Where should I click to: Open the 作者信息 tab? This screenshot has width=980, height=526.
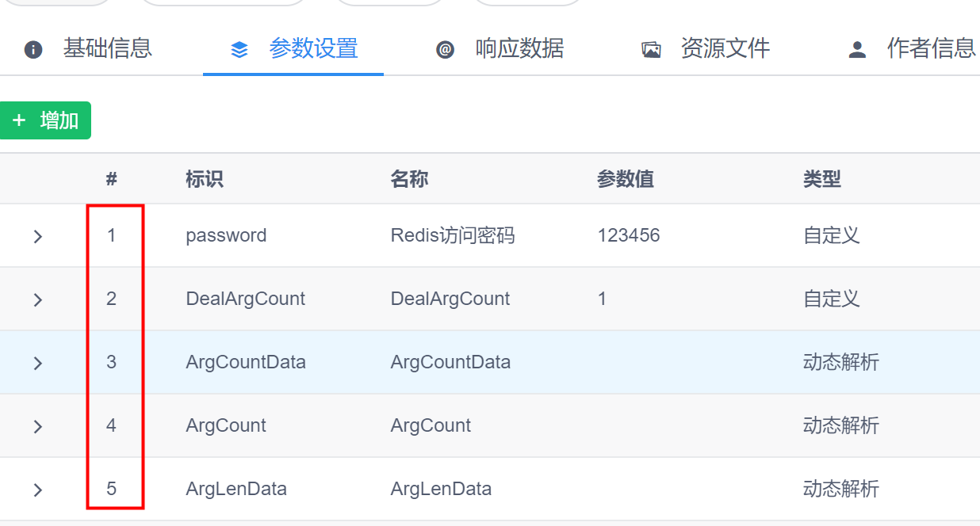(x=930, y=49)
